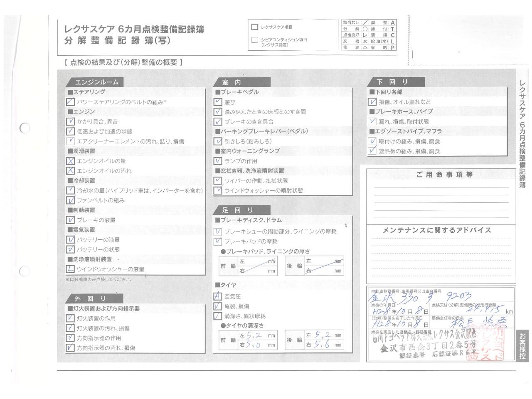The image size is (532, 399).
Task: Click the rear brake pad 左 thickness field
Action: click(x=324, y=261)
